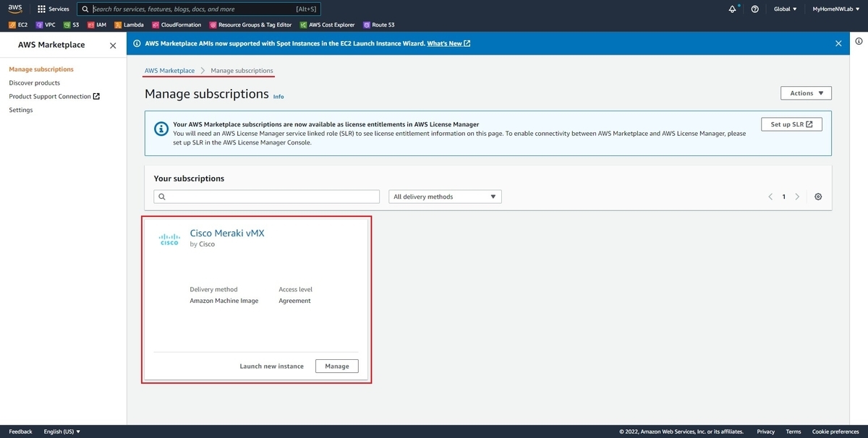868x438 pixels.
Task: Click Launch new instance link
Action: coord(271,366)
